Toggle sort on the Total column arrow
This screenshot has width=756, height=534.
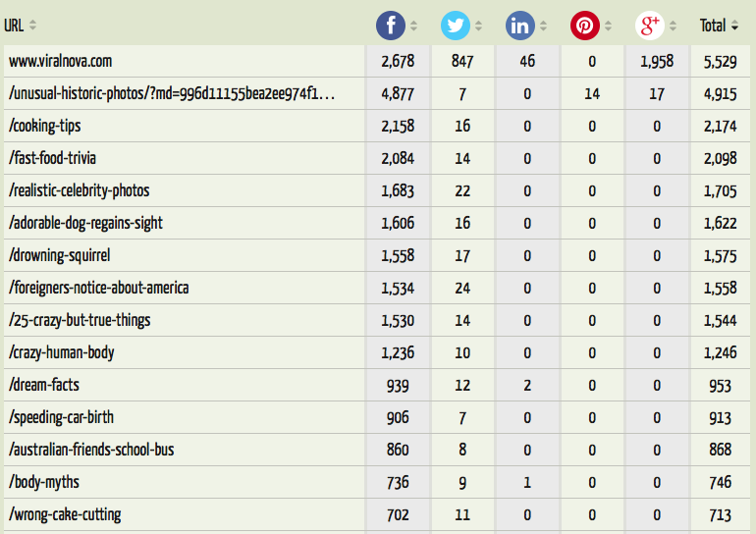(x=734, y=26)
